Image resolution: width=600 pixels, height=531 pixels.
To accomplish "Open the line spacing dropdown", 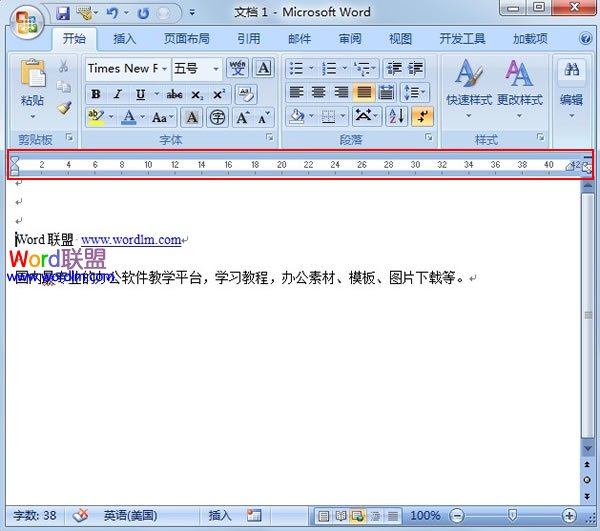I will pos(415,92).
